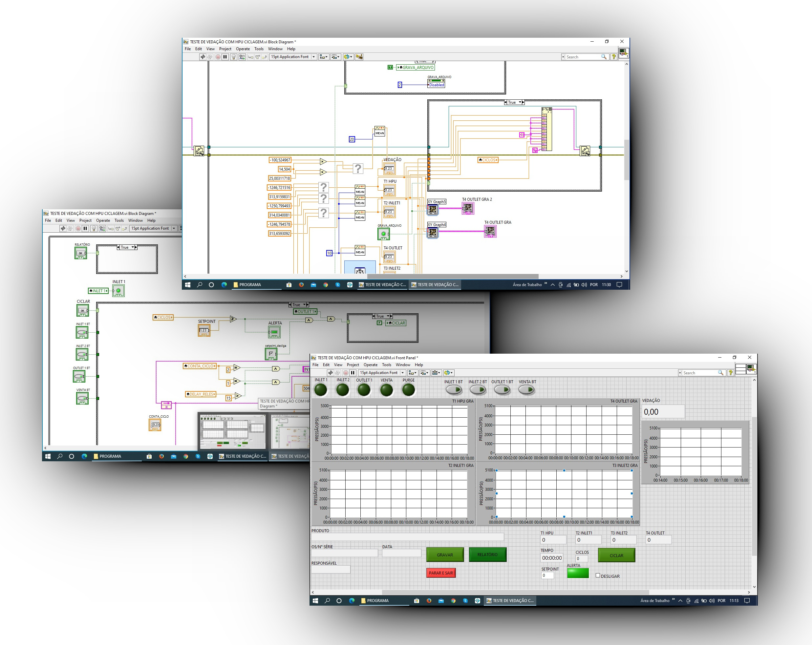Click Retain Wire Values icon in top toolbar
Screen dimensions: 812x645
click(242, 57)
